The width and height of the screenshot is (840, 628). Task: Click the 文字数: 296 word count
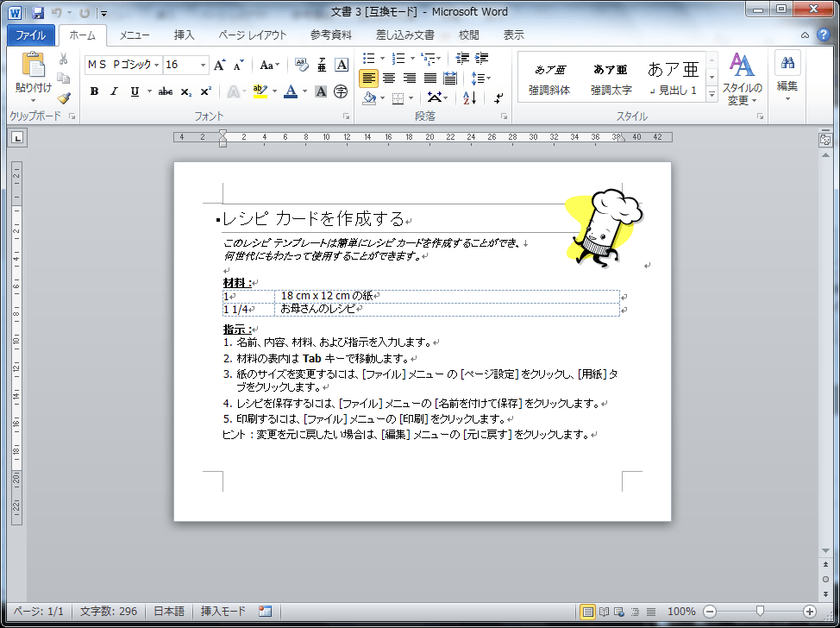pyautogui.click(x=109, y=612)
